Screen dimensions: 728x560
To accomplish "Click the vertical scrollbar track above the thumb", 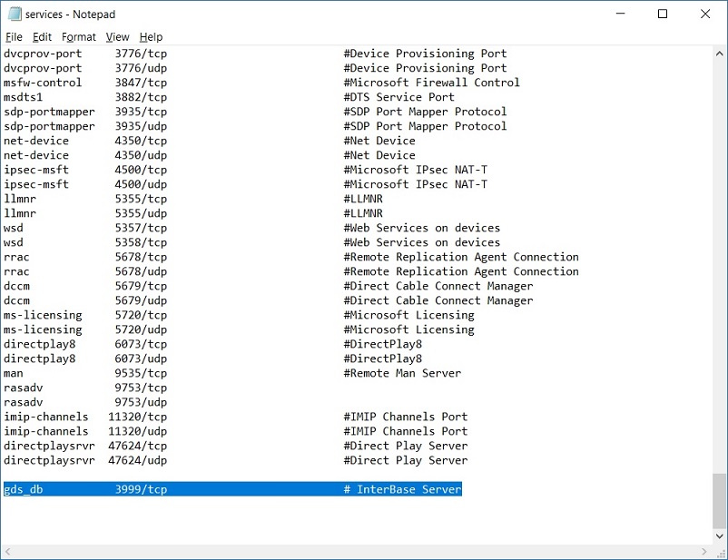I will coord(719,272).
